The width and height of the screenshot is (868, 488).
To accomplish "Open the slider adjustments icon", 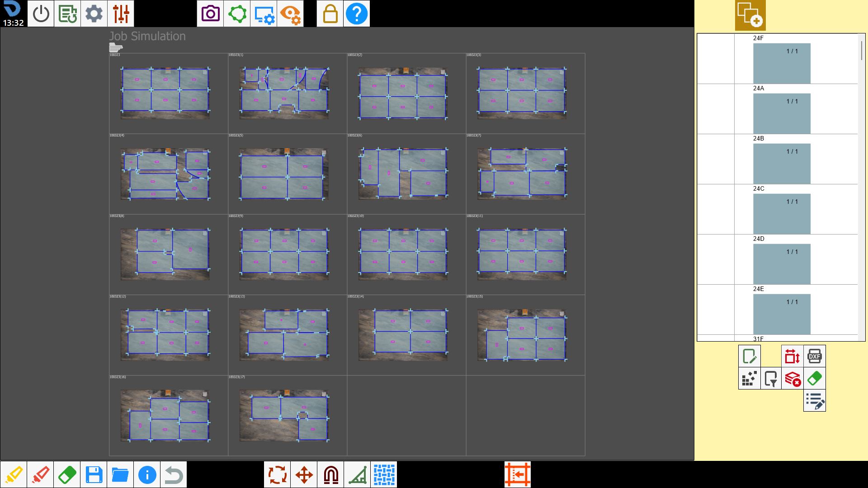I will pyautogui.click(x=121, y=14).
